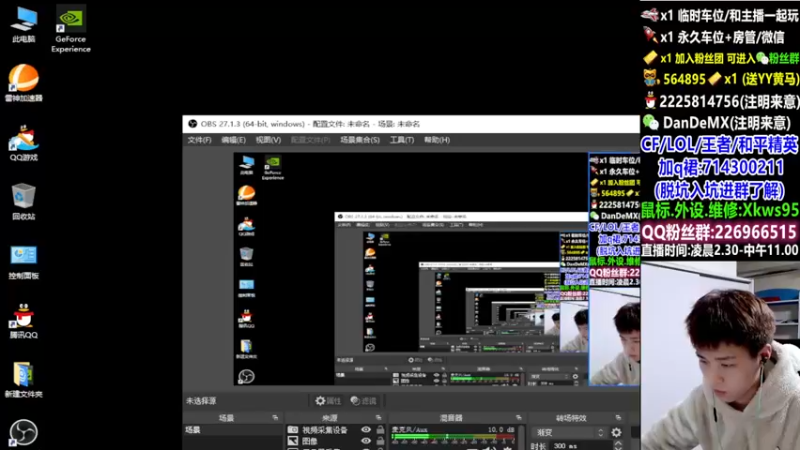Viewport: 800px width, 450px height.
Task: Toggle the lock for 视频采集设备
Action: [380, 430]
